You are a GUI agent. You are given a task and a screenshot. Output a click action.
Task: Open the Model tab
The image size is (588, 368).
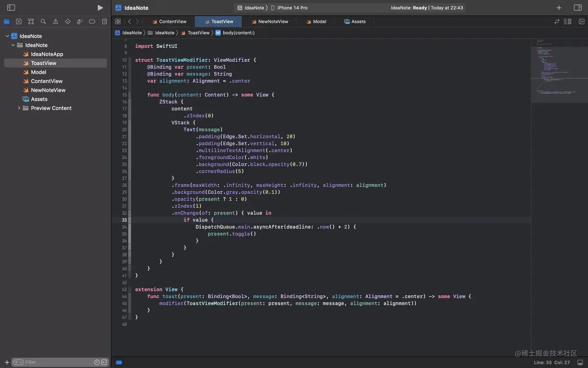316,21
